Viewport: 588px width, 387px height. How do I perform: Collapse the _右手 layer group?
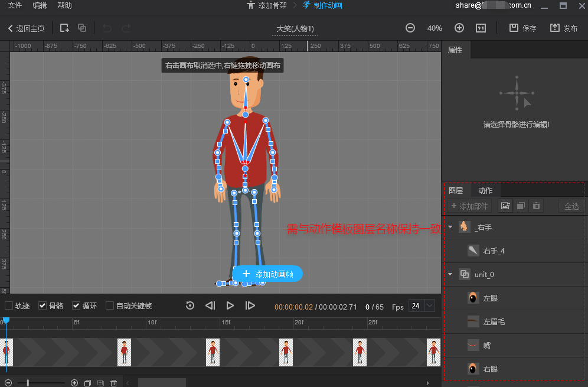[x=450, y=227]
